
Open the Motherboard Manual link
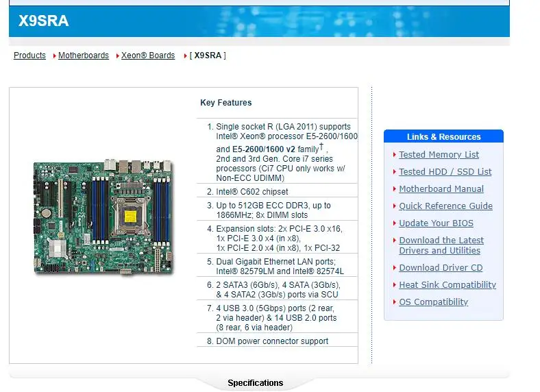click(441, 189)
